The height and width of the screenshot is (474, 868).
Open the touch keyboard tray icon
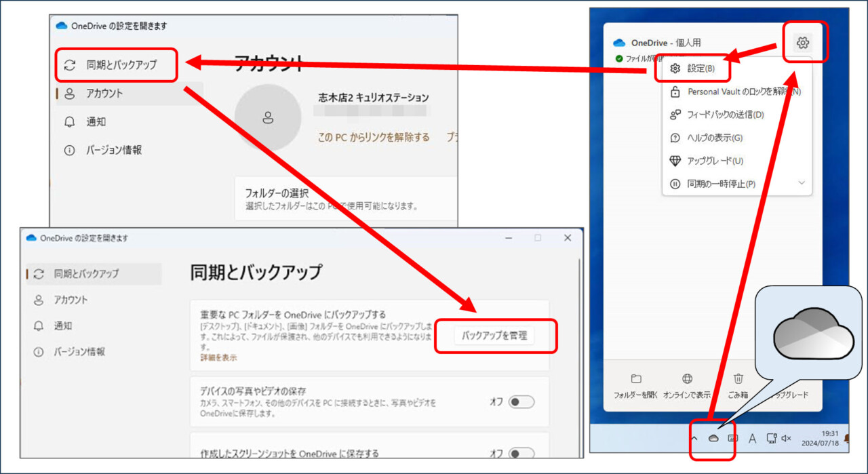pos(732,439)
